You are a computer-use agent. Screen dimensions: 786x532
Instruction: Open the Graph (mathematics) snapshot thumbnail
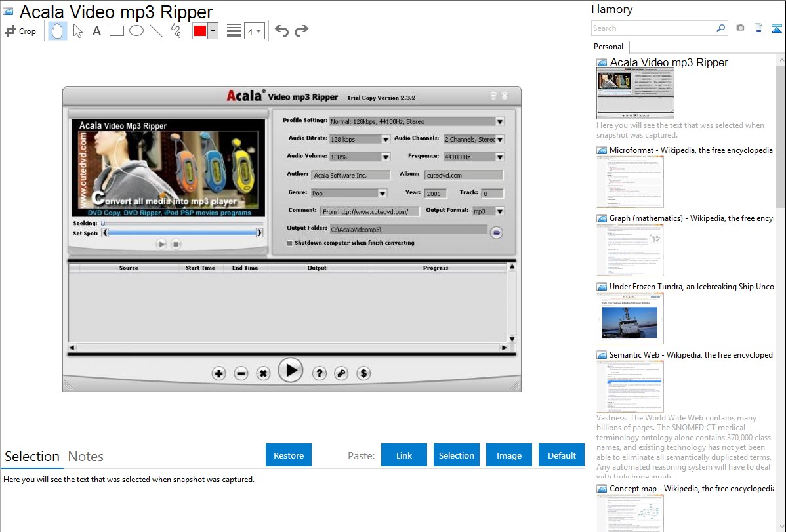(630, 250)
